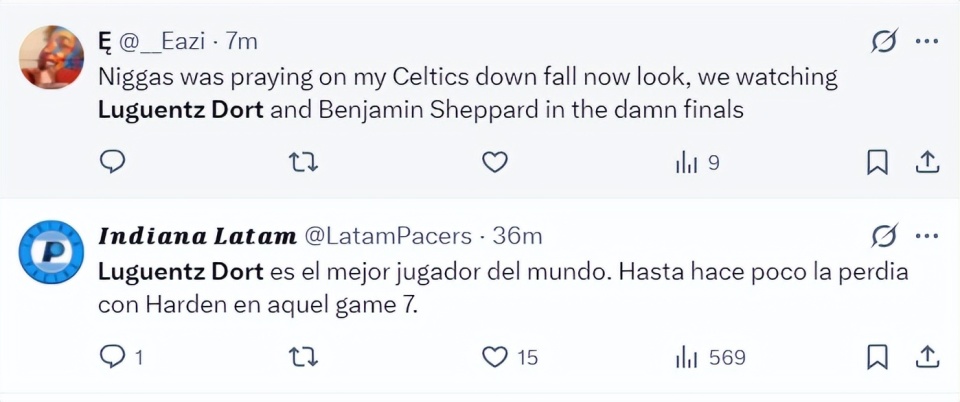The height and width of the screenshot is (402, 960).
Task: Click the @__Eazi profile avatar
Action: tap(51, 57)
